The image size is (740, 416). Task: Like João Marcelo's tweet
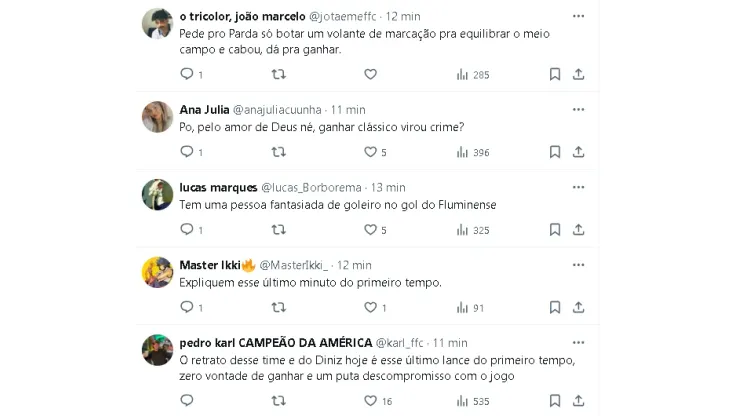coord(370,74)
